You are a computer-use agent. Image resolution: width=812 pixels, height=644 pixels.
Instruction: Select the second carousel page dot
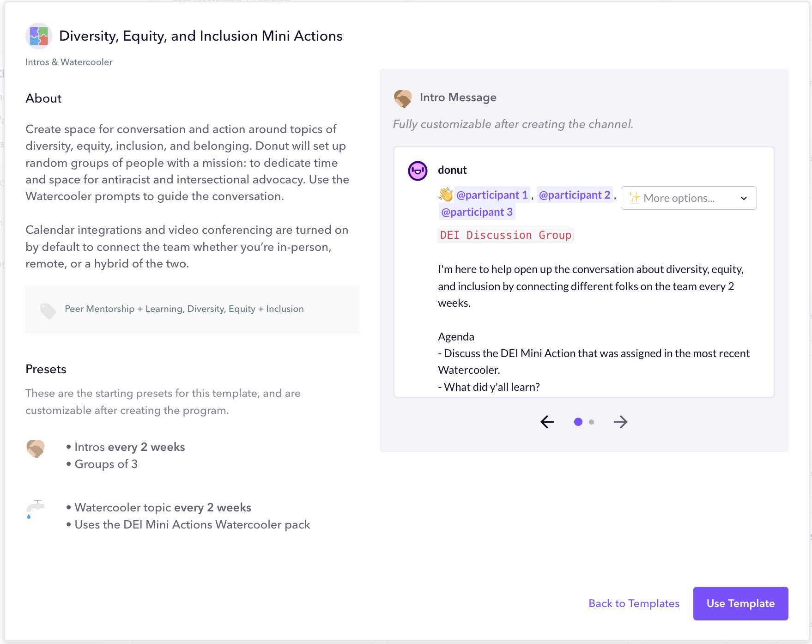tap(591, 422)
